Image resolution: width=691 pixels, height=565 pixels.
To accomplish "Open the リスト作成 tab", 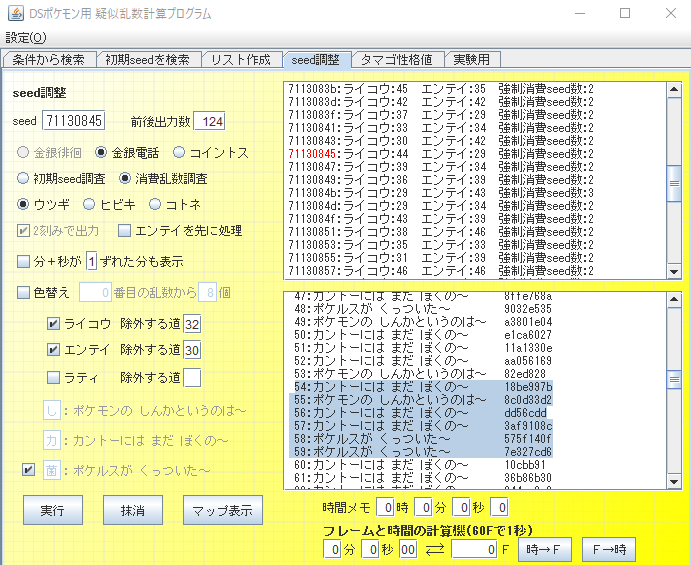I will click(x=241, y=59).
